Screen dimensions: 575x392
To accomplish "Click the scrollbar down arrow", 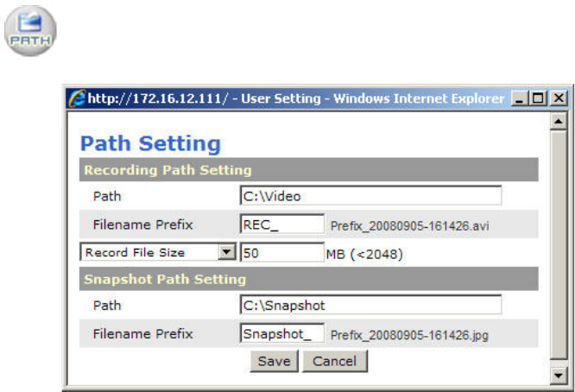I will point(559,376).
